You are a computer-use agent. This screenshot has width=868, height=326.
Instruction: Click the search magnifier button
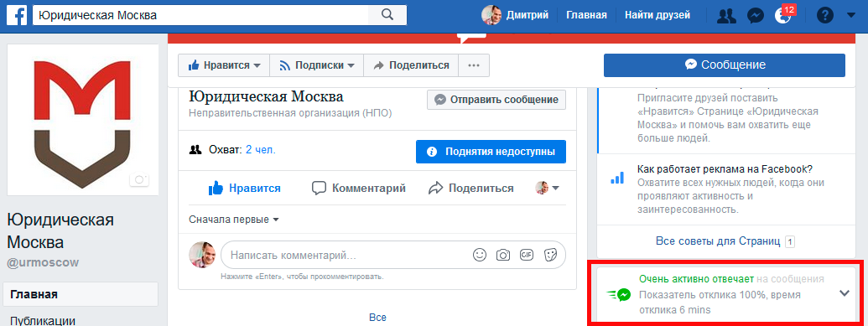pos(387,15)
